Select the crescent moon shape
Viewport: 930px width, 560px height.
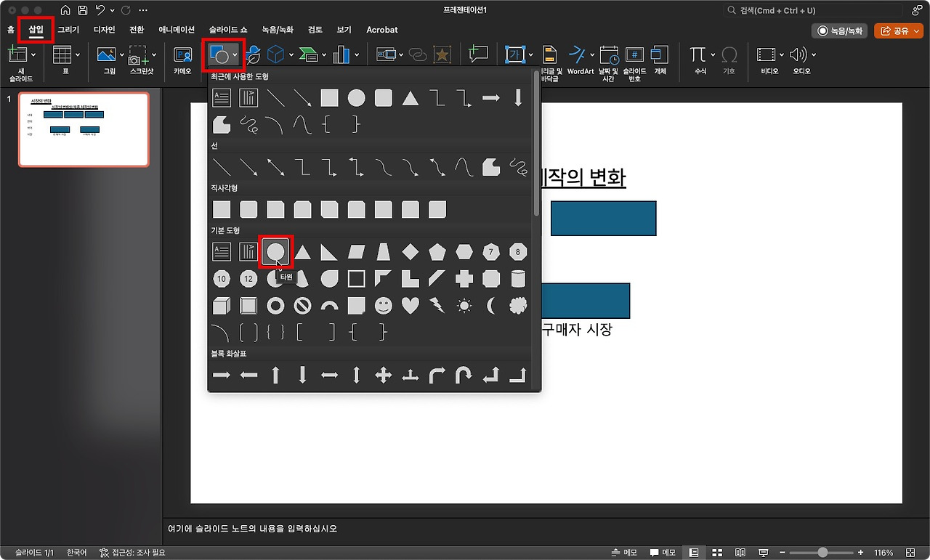point(491,306)
